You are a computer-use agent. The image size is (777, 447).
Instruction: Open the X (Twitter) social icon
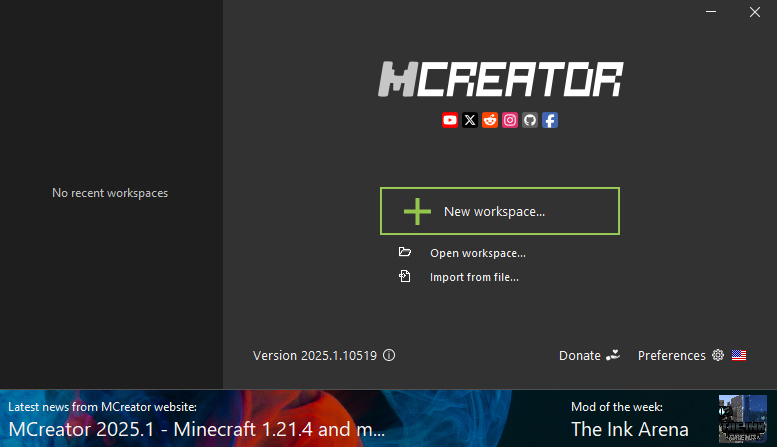[x=470, y=120]
